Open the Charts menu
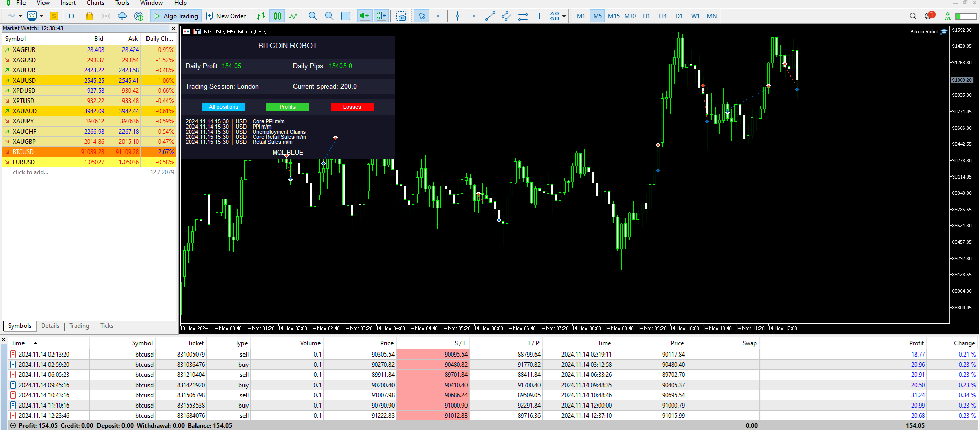This screenshot has width=980, height=430. point(95,3)
